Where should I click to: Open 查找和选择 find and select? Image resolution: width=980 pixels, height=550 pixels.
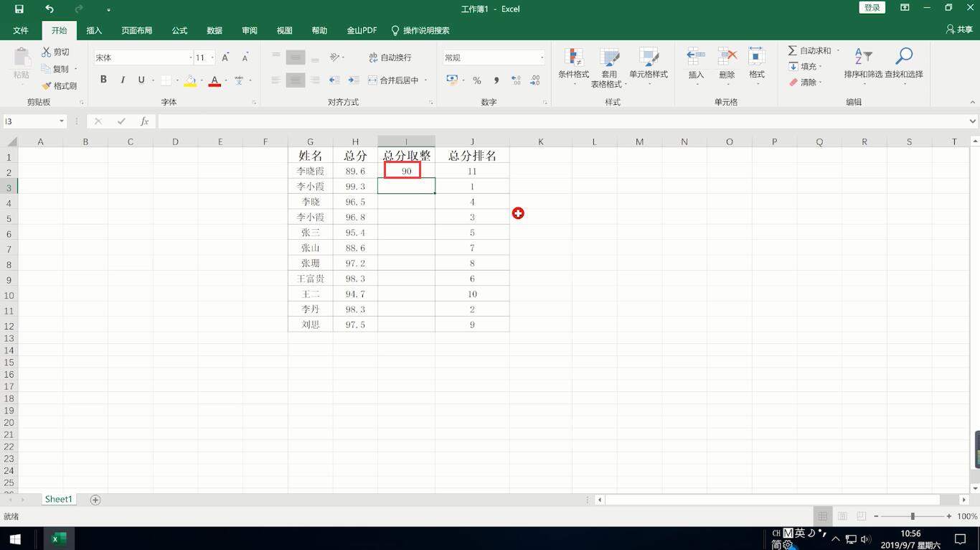coord(904,67)
